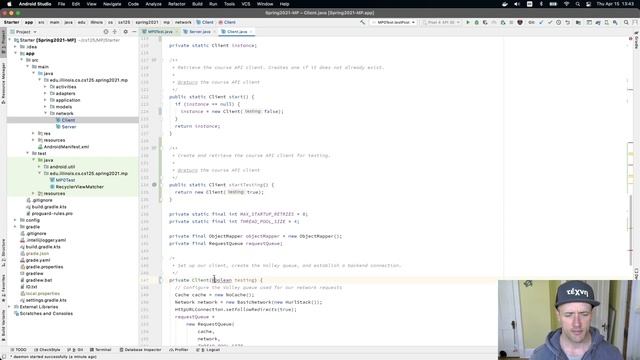Open the Git tool window at bottom
The image size is (640, 360).
pyautogui.click(x=75, y=350)
